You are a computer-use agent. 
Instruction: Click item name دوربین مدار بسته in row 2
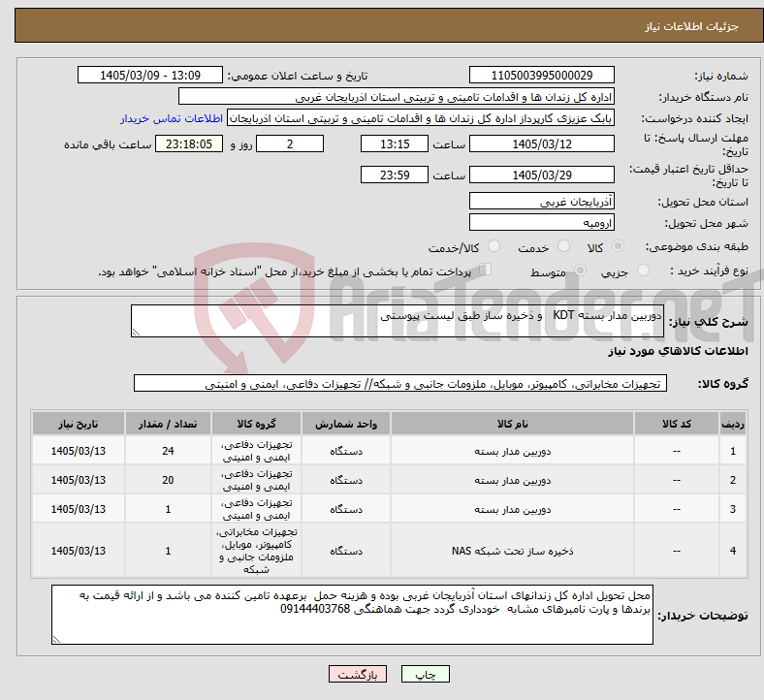(x=512, y=480)
